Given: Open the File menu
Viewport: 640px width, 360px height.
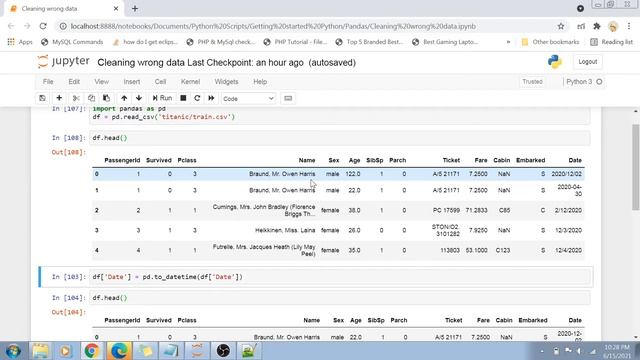Looking at the screenshot, I should [x=48, y=82].
